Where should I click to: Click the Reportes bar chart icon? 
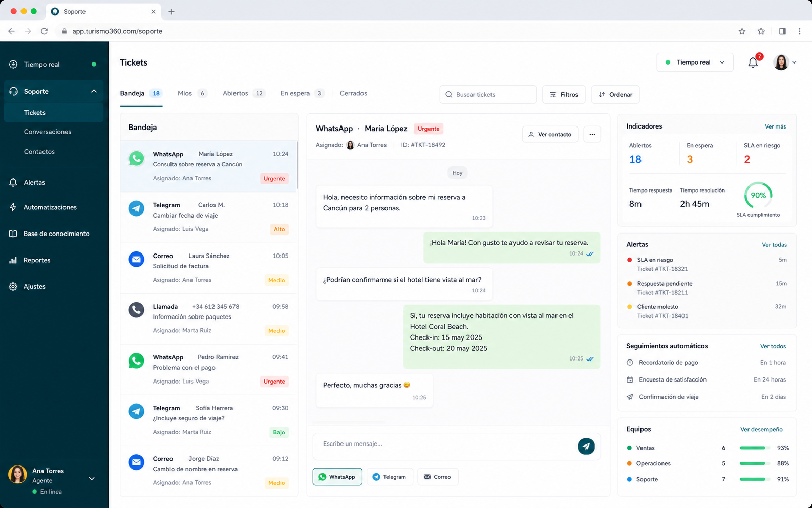pyautogui.click(x=13, y=260)
